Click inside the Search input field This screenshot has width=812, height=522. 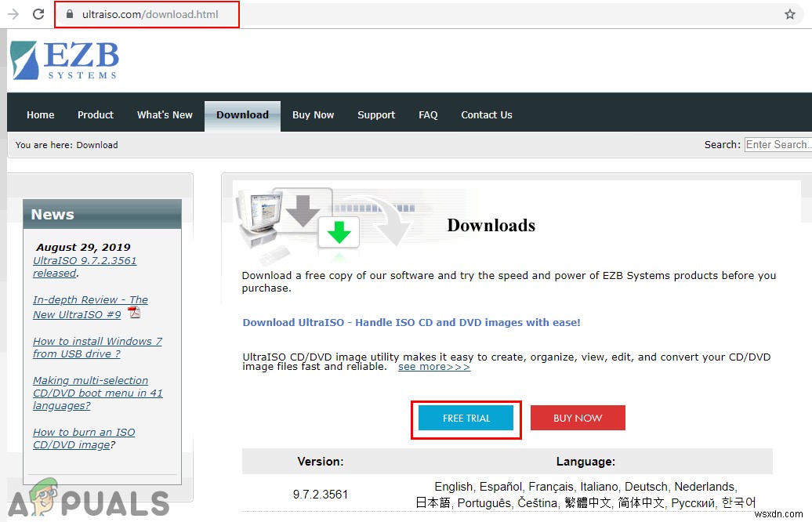(x=777, y=145)
